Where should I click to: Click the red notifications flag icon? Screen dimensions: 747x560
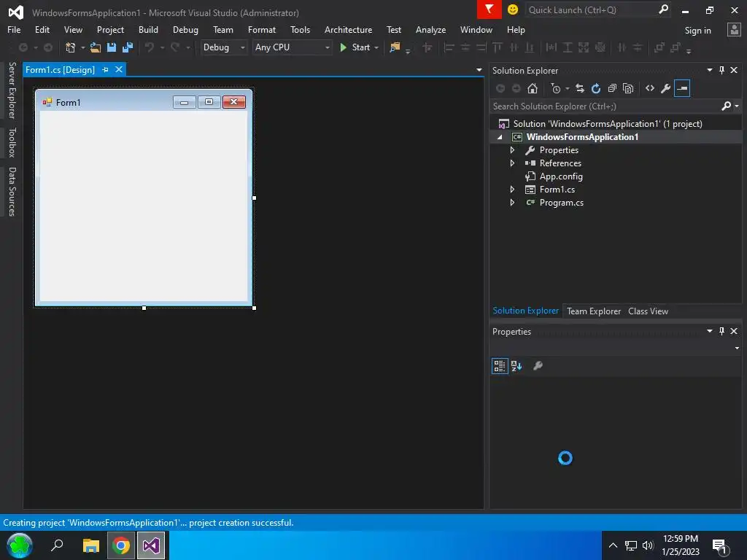pyautogui.click(x=489, y=9)
